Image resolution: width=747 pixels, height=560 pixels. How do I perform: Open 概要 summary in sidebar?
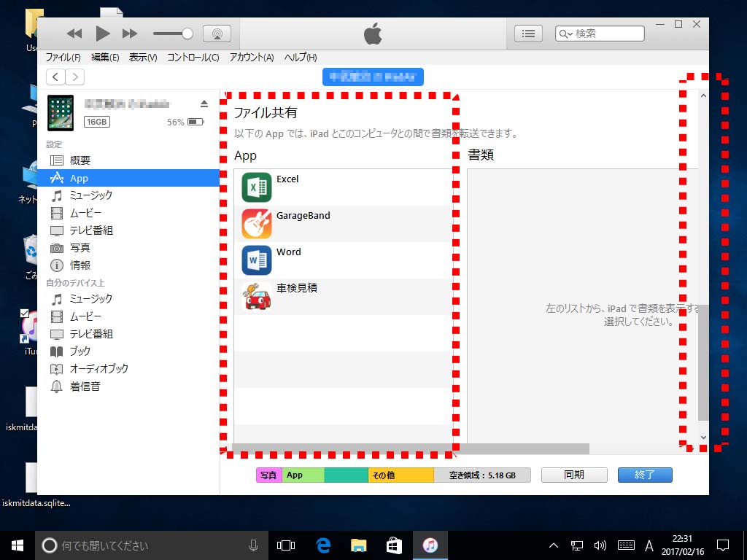80,160
